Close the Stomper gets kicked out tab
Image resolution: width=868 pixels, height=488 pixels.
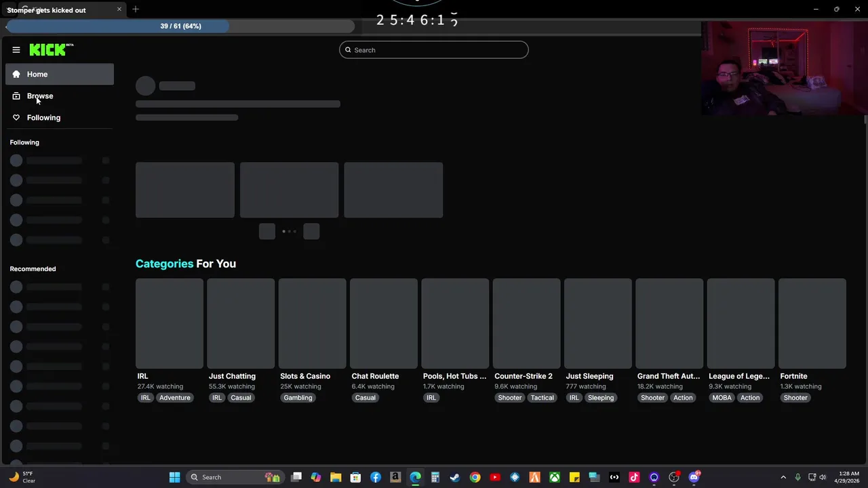click(x=119, y=9)
